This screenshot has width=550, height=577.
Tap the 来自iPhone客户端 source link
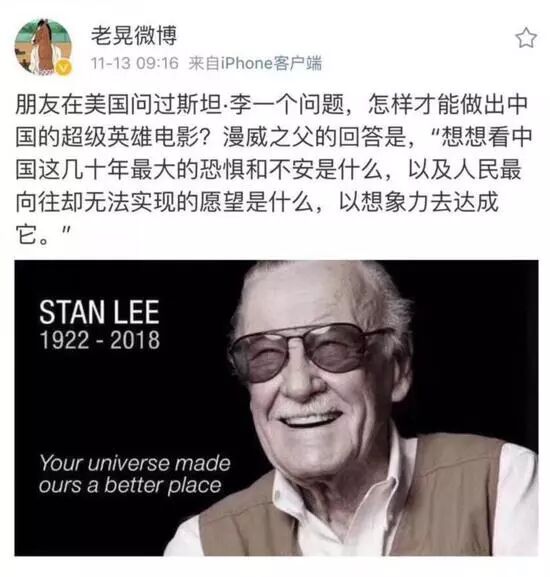coord(255,63)
